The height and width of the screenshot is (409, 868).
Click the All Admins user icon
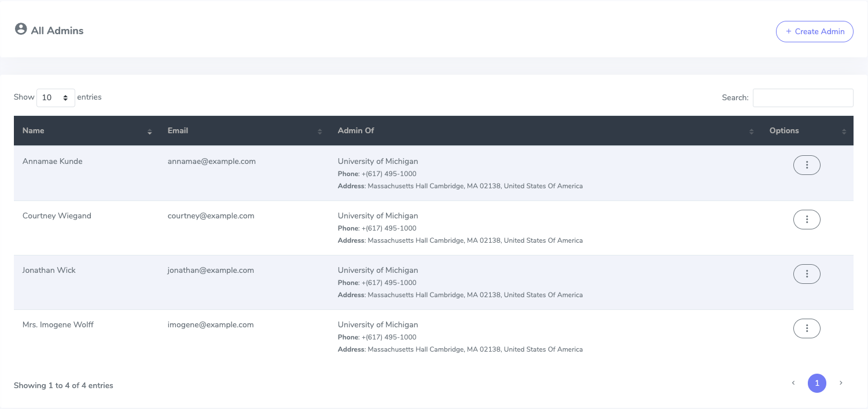point(21,30)
